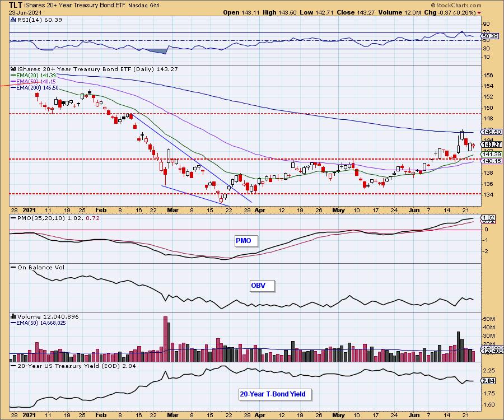Click the Close 143.27 value in the header
This screenshot has width=504, height=420.
356,12
